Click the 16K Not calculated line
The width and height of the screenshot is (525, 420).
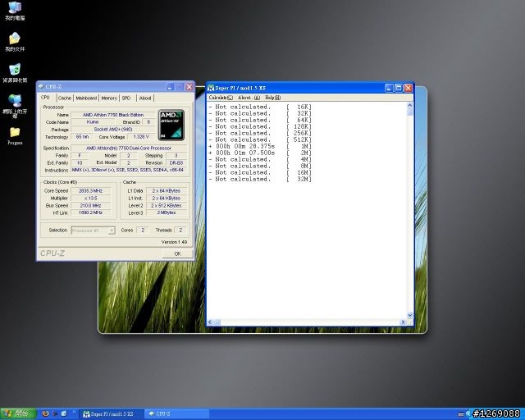pos(260,107)
